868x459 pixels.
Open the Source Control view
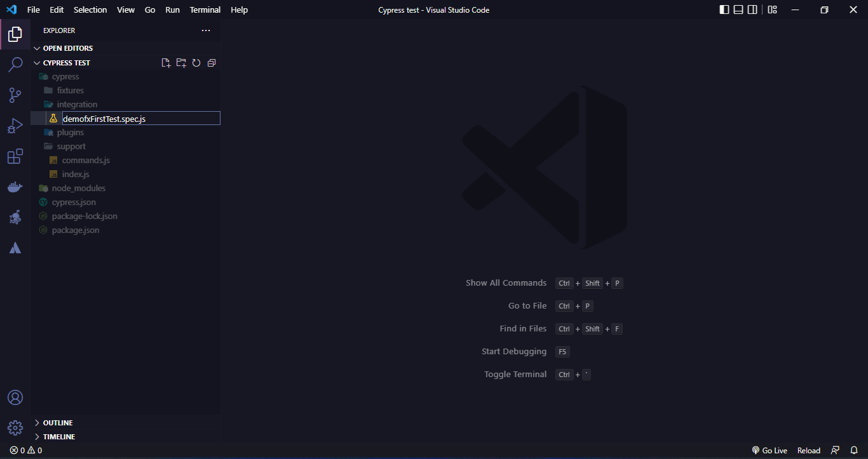pyautogui.click(x=15, y=95)
